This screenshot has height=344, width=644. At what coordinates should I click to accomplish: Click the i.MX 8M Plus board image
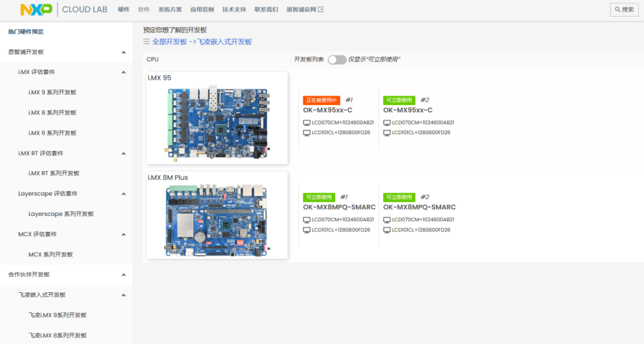(x=217, y=221)
